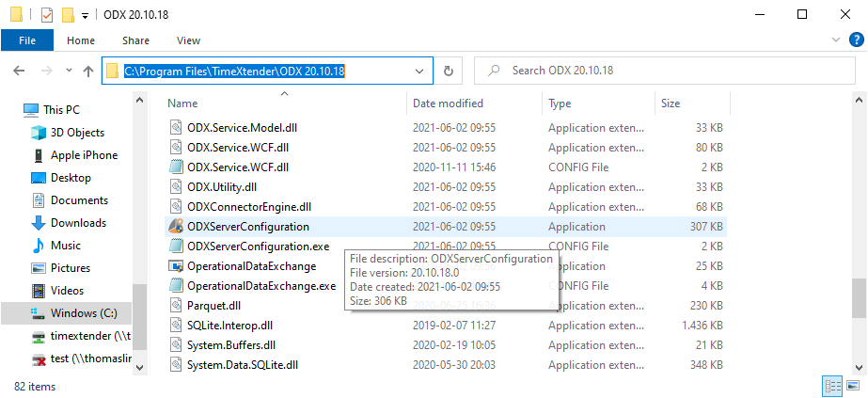Click file list scrollbar down arrow
Screen dimensions: 868x398
[x=858, y=367]
